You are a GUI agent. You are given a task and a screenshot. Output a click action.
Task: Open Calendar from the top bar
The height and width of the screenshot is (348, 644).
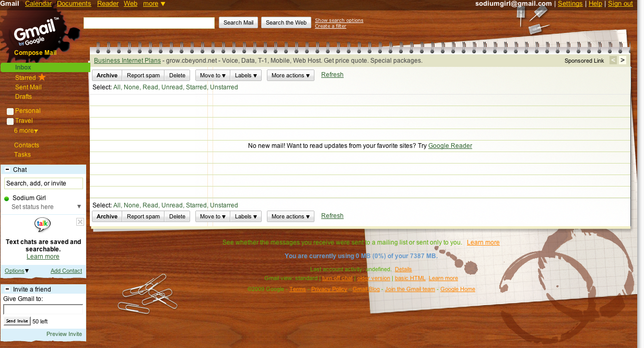39,4
